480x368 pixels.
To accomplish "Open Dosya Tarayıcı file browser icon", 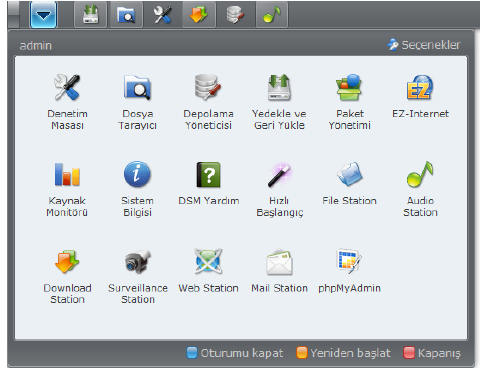I will 137,88.
